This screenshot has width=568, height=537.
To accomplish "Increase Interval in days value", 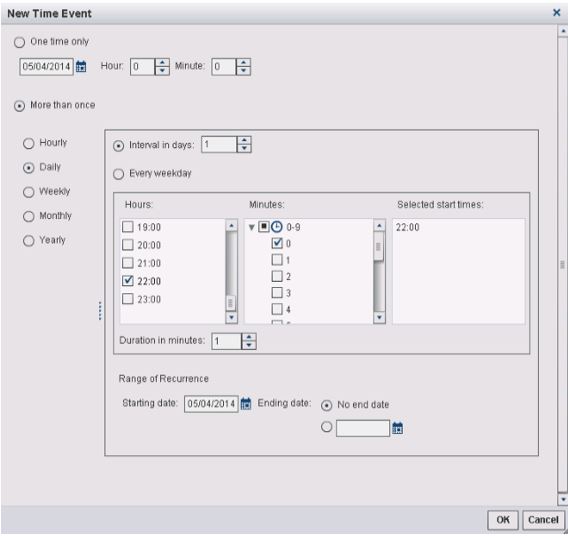I will (244, 141).
